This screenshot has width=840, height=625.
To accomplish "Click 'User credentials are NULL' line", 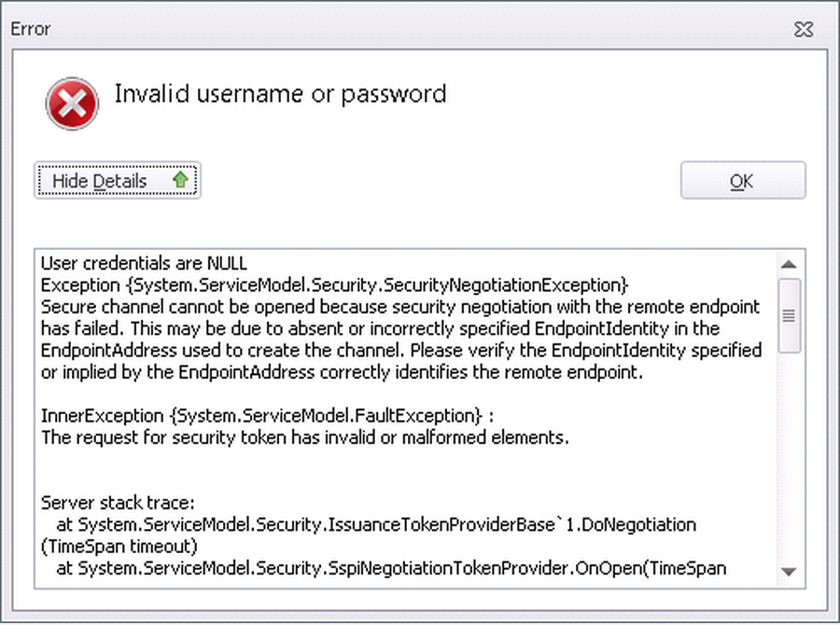I will tap(144, 264).
